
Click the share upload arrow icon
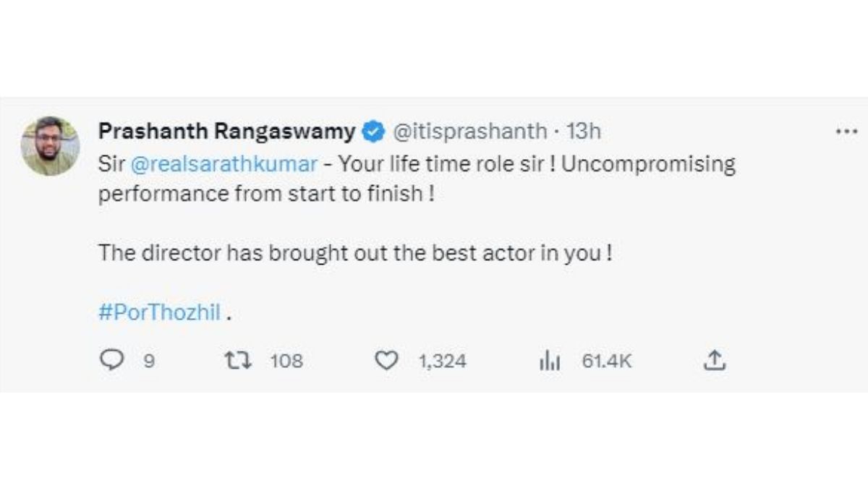[714, 360]
